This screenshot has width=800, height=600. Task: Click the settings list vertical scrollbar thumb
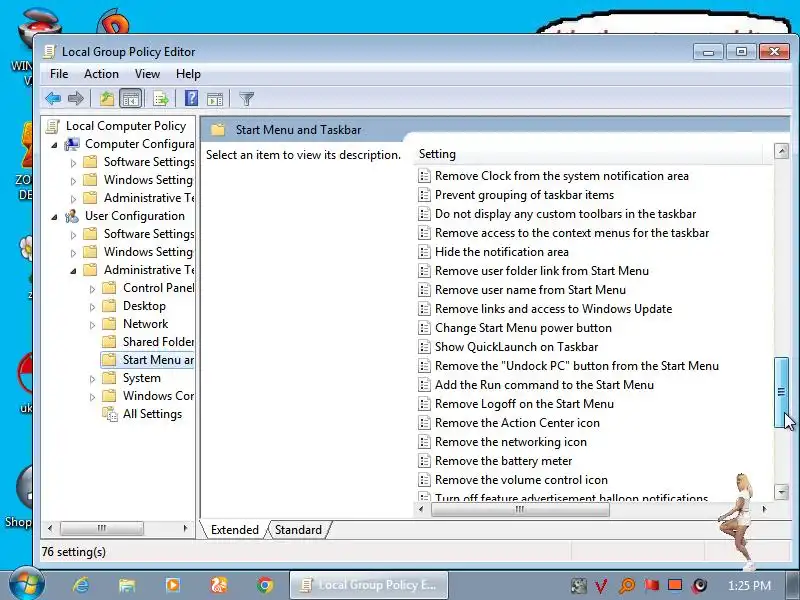781,392
